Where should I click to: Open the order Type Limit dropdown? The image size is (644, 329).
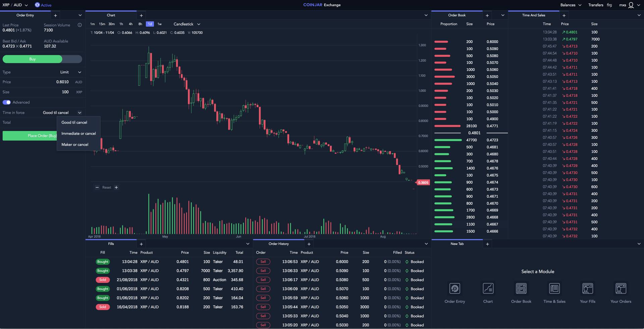point(71,72)
